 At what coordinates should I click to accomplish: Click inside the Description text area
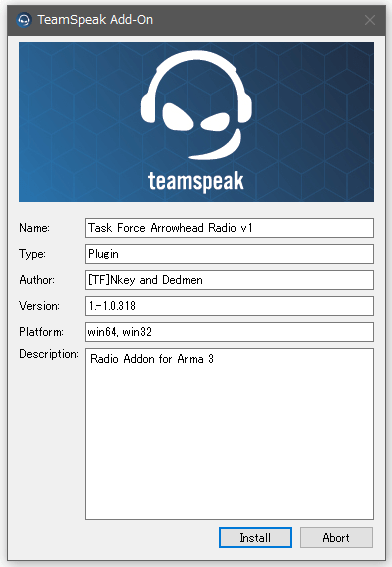(229, 434)
